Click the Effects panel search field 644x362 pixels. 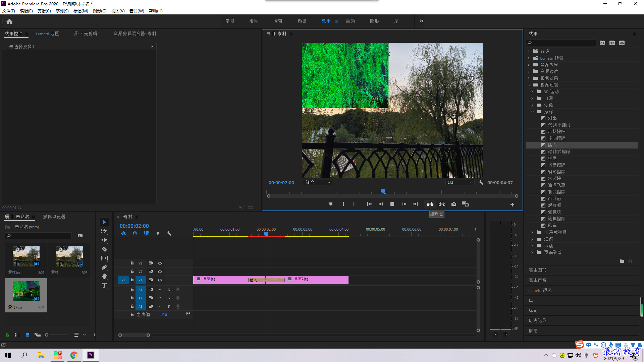(561, 43)
